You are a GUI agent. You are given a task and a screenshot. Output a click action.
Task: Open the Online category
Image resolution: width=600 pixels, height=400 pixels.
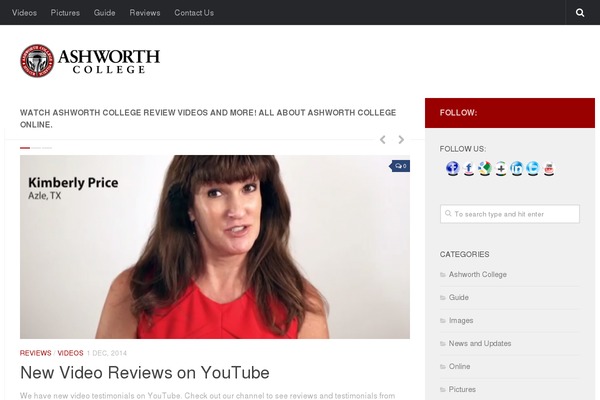pyautogui.click(x=459, y=366)
